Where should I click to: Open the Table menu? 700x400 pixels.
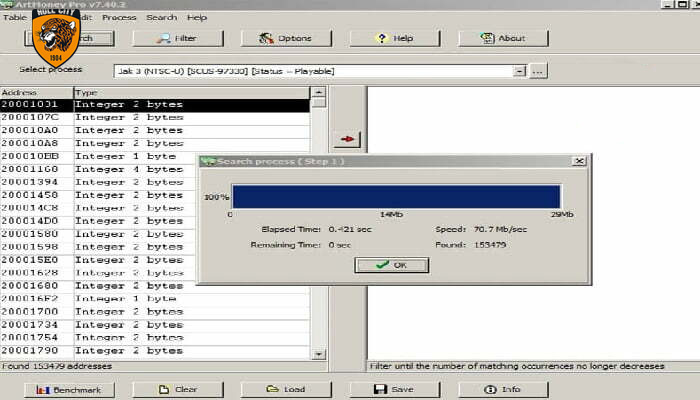pos(15,17)
